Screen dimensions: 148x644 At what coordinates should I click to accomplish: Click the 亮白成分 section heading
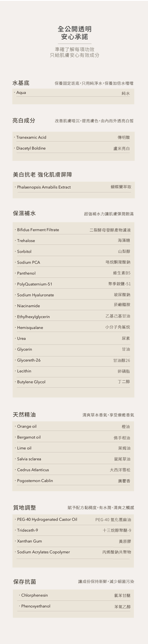click(24, 121)
